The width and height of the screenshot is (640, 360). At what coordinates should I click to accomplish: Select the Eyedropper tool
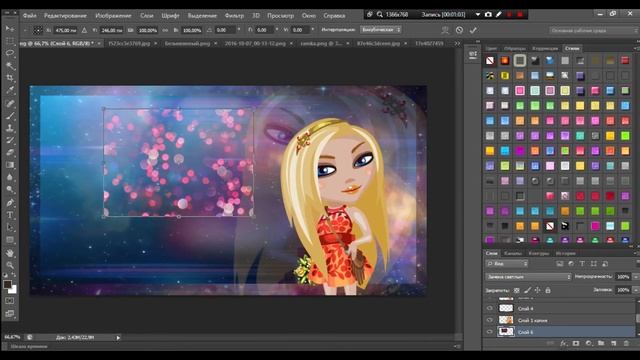(10, 90)
